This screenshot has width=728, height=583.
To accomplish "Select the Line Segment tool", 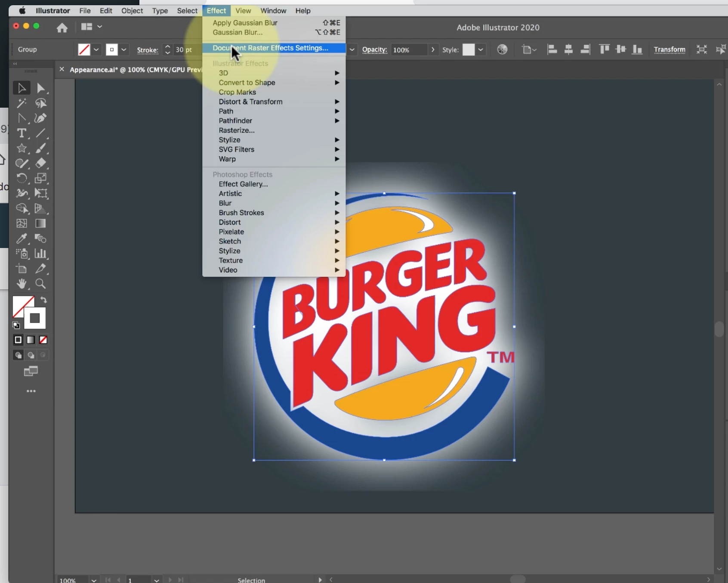I will pos(41,133).
